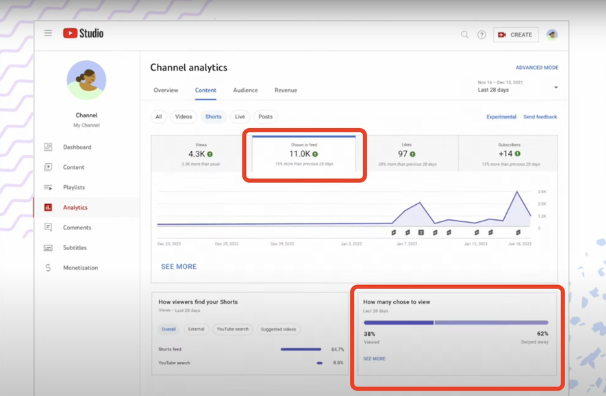
Task: Click the Dashboard sidebar icon
Action: [48, 147]
